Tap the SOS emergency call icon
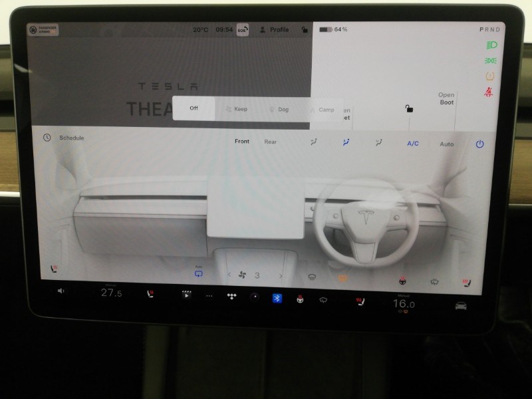532x399 pixels. click(242, 30)
